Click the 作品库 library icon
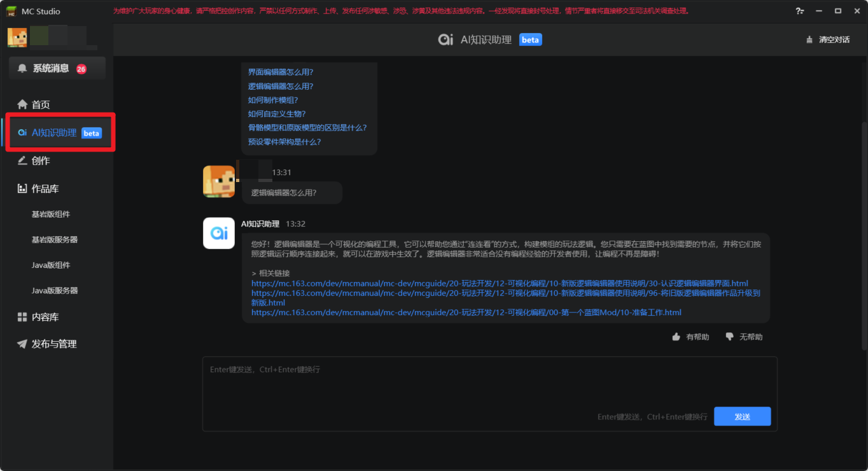This screenshot has width=868, height=471. point(22,188)
